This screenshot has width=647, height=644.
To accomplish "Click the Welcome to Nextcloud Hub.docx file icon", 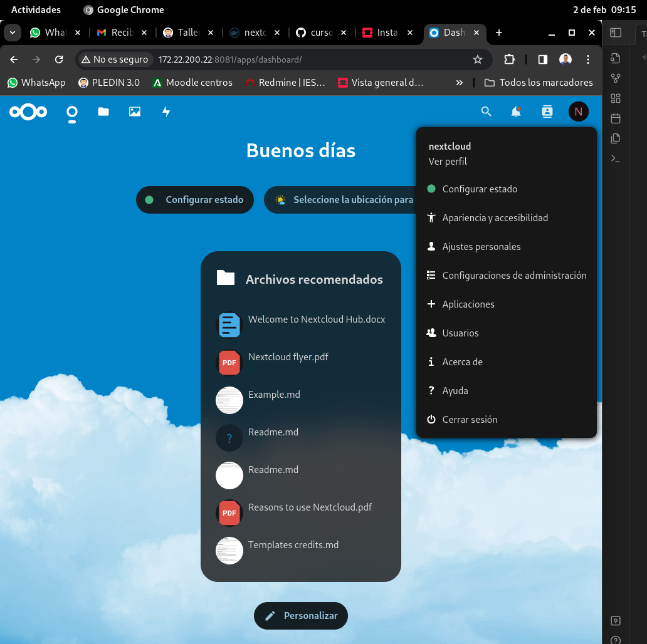I will tap(229, 325).
